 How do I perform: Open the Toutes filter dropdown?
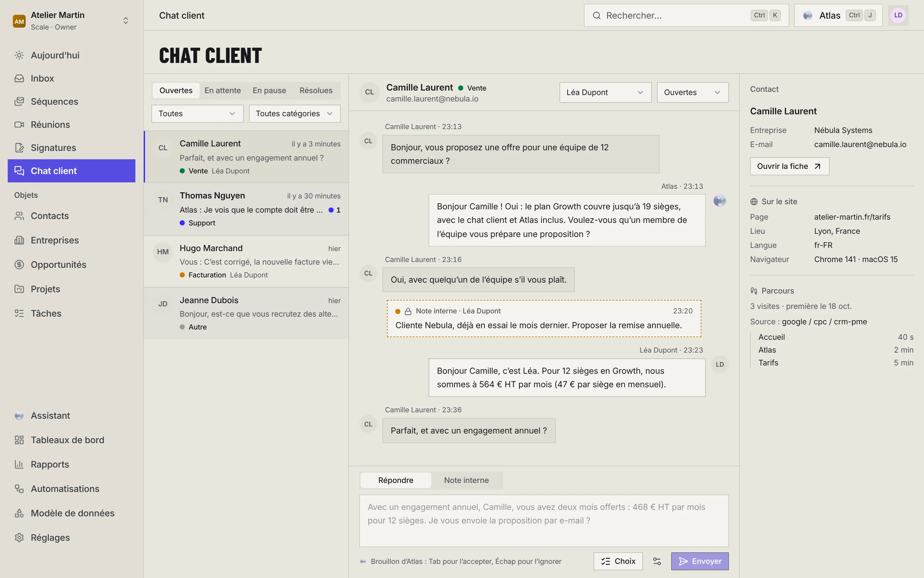point(197,114)
